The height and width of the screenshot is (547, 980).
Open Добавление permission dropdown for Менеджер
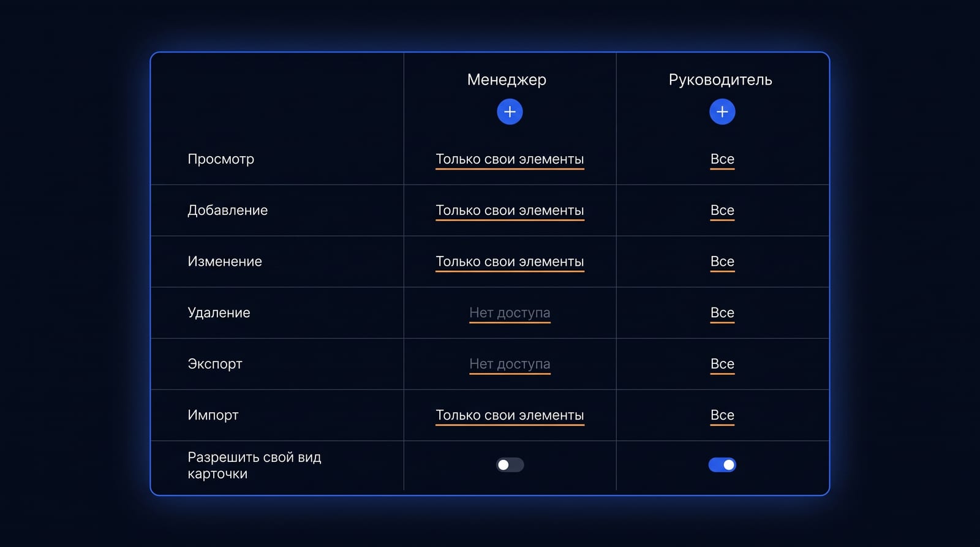tap(510, 211)
